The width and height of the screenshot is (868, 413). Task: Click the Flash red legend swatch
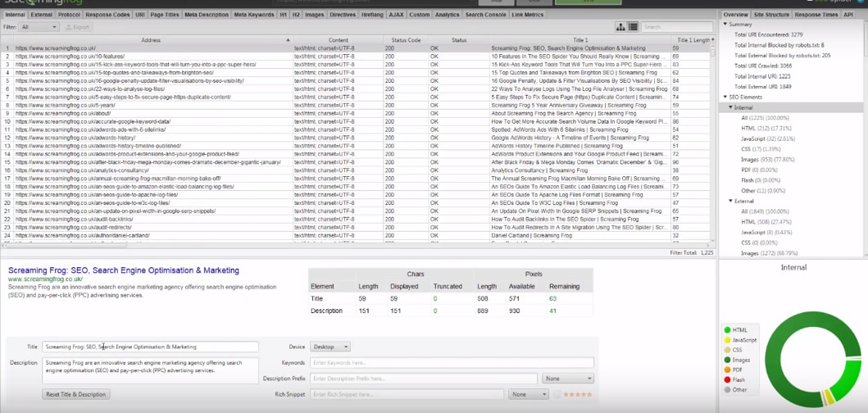pos(727,379)
